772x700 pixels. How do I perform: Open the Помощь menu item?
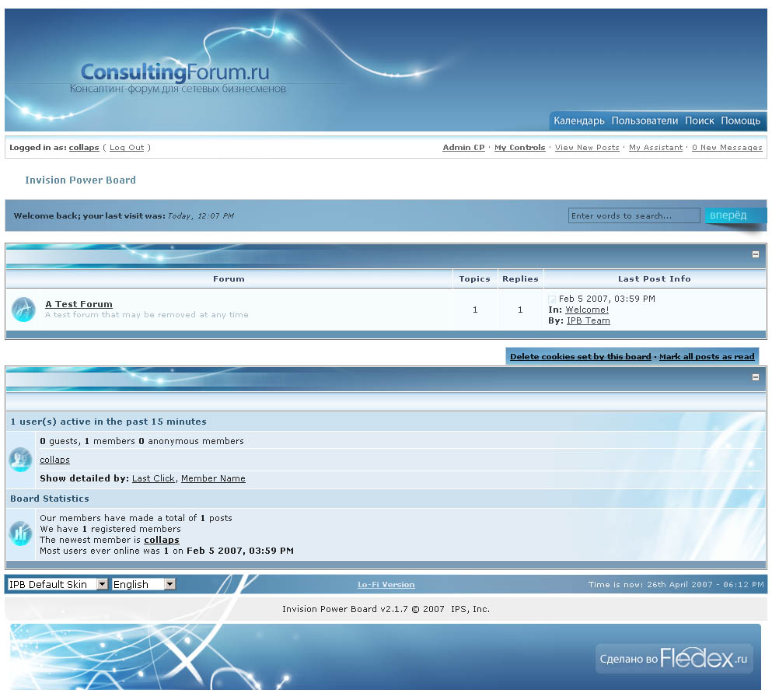click(x=740, y=121)
